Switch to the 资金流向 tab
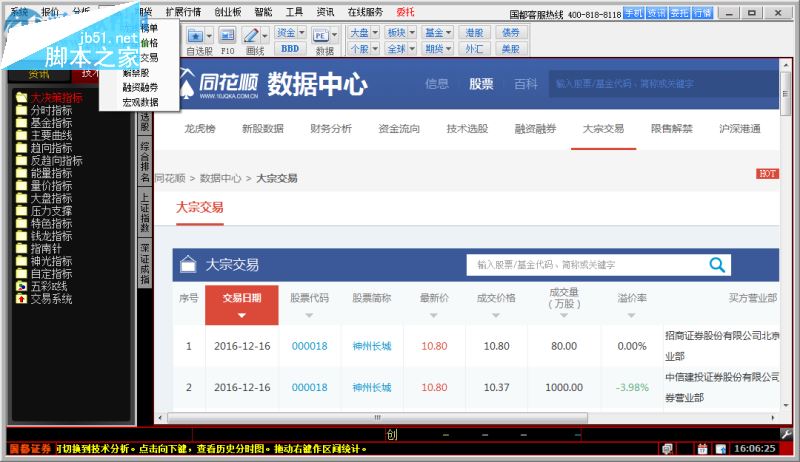Viewport: 800px width, 462px height. coord(399,129)
